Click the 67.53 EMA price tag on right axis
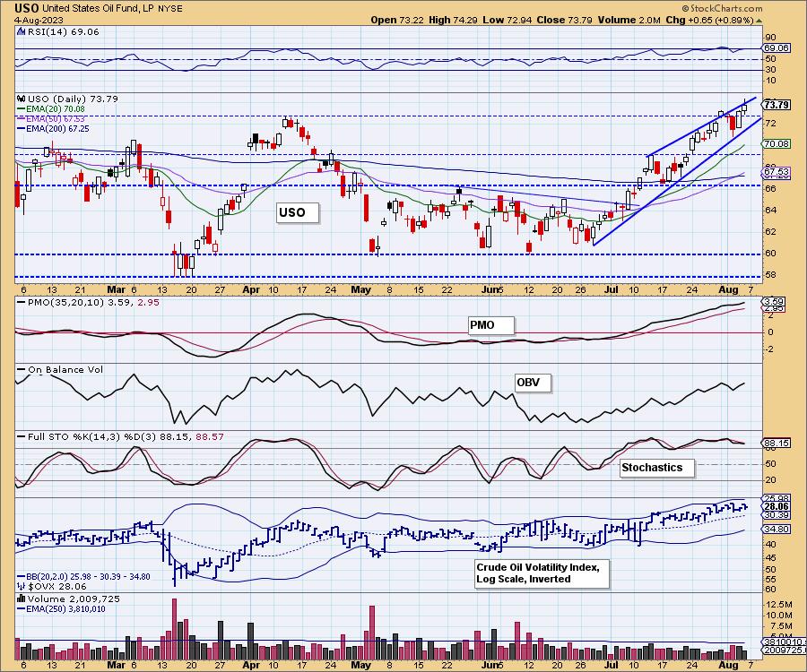The width and height of the screenshot is (807, 672). point(777,171)
